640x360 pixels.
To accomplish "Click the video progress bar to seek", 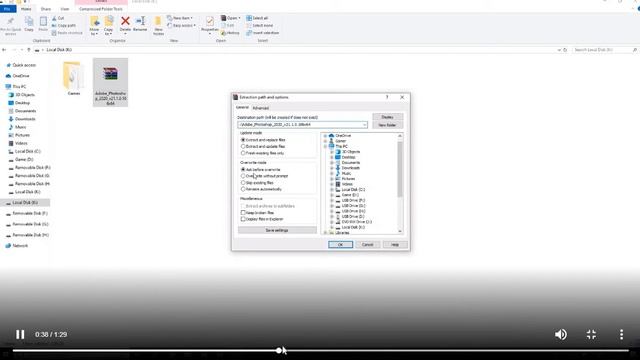I will (320, 350).
